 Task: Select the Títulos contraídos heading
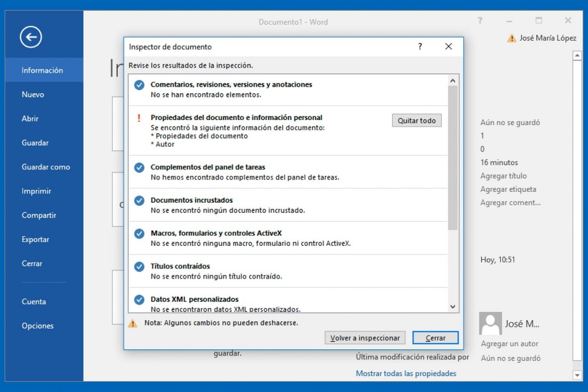180,267
